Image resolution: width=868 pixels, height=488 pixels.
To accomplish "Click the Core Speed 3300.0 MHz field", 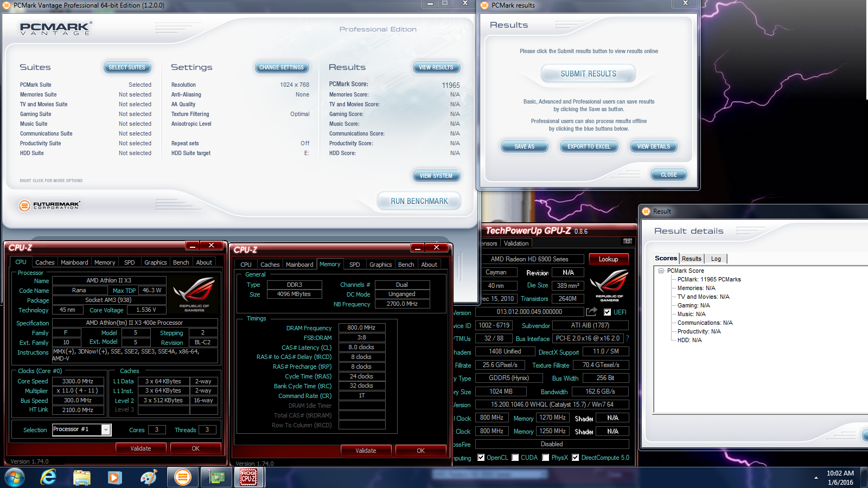I will tap(78, 381).
